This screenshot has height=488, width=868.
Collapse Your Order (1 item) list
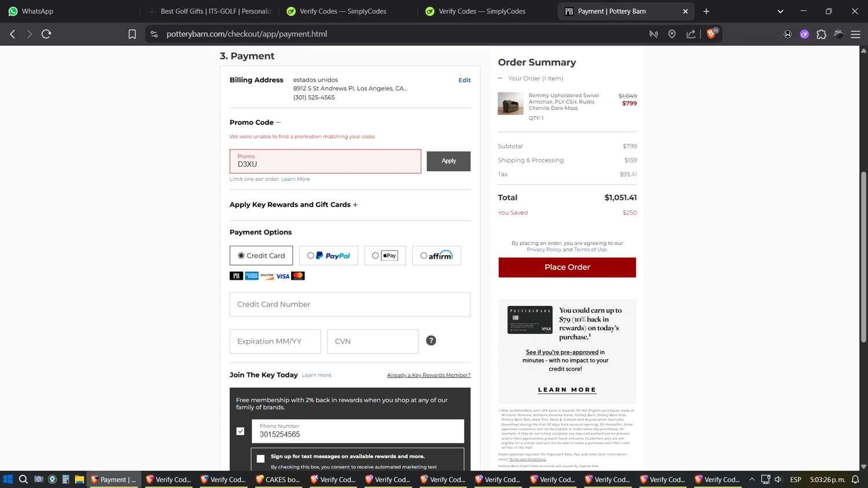[x=501, y=79]
